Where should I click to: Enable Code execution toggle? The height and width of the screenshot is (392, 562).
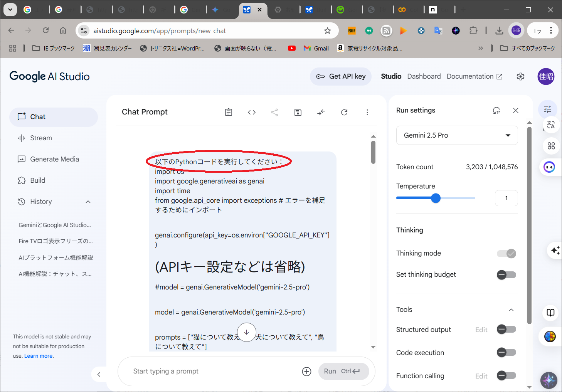[506, 353]
